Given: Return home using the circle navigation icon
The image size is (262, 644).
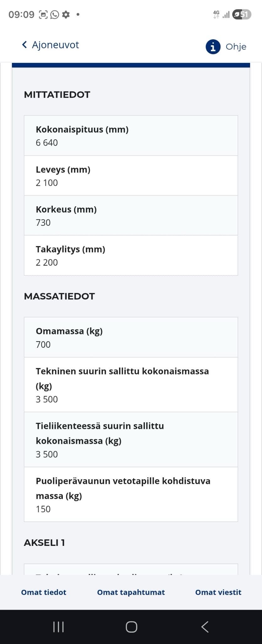Looking at the screenshot, I should tap(131, 627).
